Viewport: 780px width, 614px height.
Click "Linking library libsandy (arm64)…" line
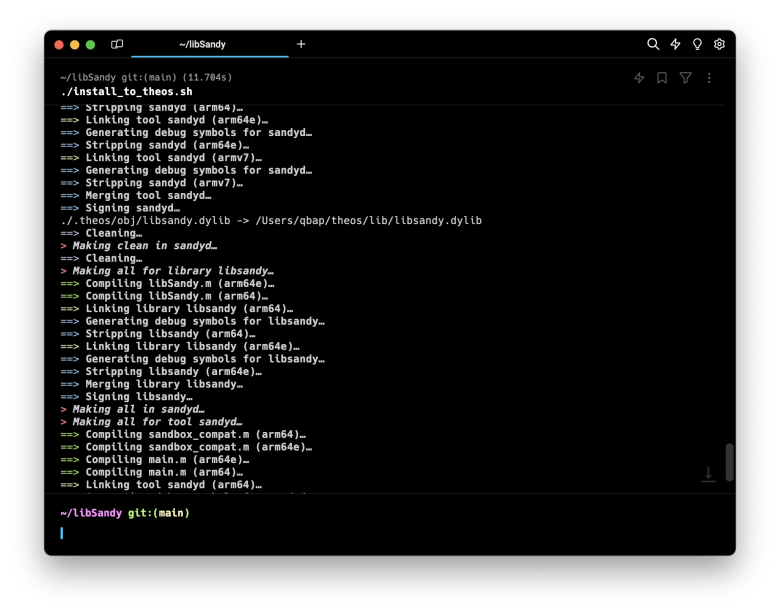tap(177, 308)
